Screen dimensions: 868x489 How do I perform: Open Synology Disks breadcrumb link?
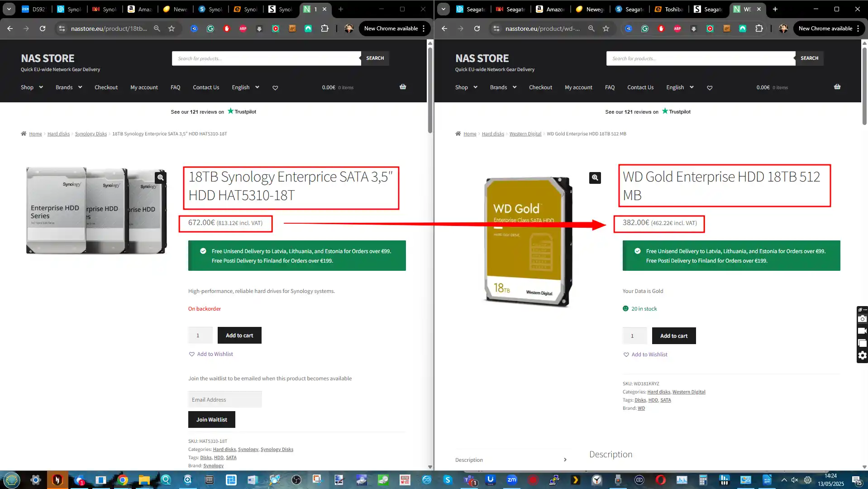91,134
